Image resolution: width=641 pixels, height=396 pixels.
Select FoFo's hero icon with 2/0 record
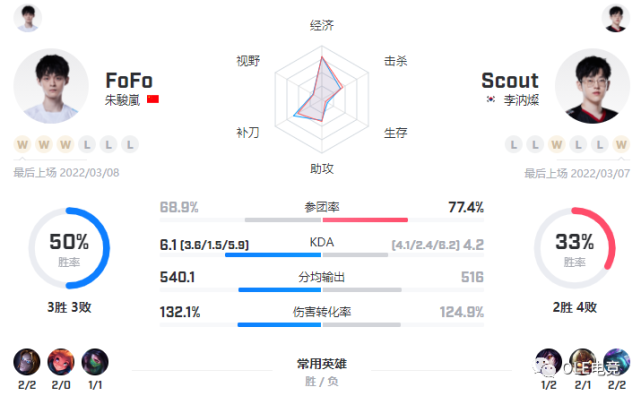pyautogui.click(x=61, y=362)
